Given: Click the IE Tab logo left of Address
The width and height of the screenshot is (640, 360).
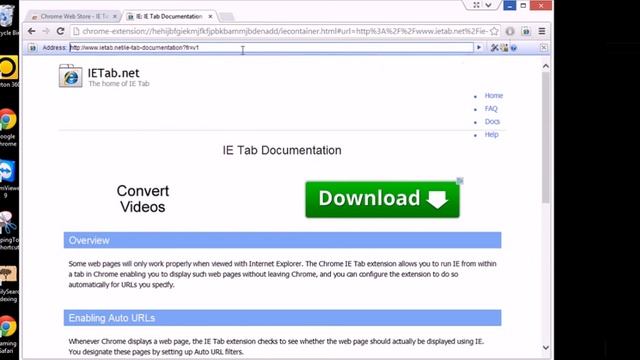Looking at the screenshot, I should point(32,48).
